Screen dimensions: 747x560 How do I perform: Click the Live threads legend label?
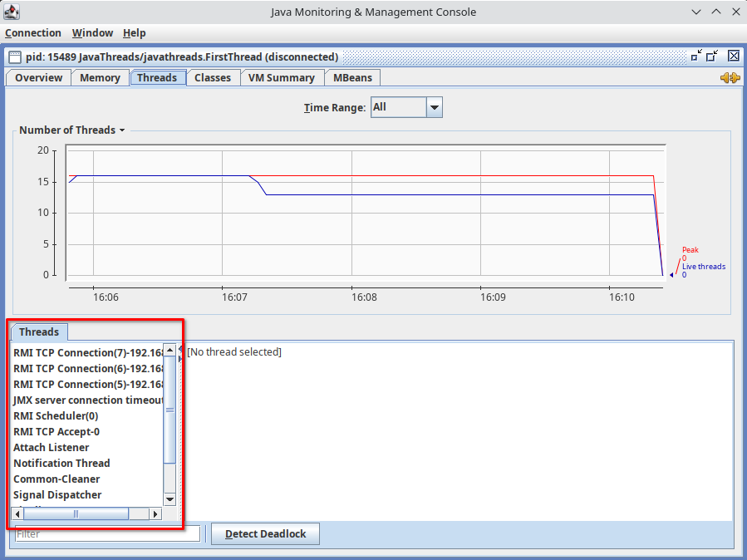[704, 267]
